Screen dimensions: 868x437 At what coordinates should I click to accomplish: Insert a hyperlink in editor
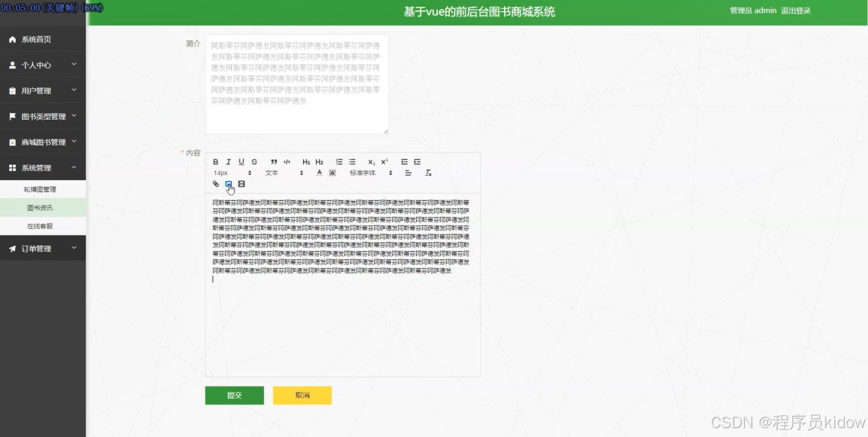tap(215, 184)
